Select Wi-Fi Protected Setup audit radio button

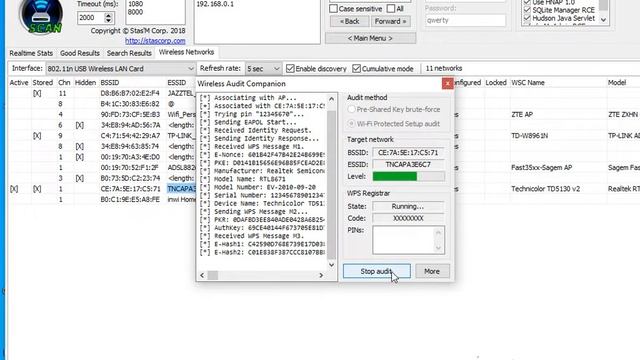351,123
